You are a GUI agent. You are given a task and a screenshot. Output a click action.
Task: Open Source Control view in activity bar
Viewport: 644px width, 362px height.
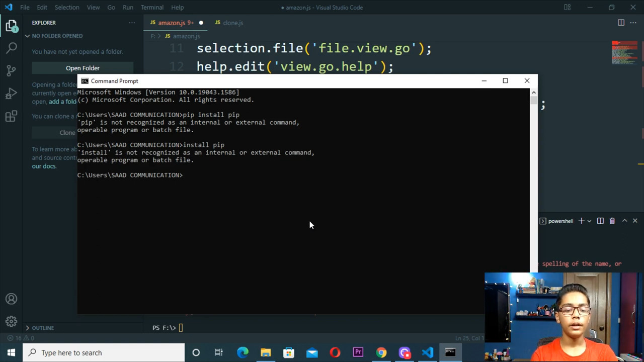pos(11,70)
